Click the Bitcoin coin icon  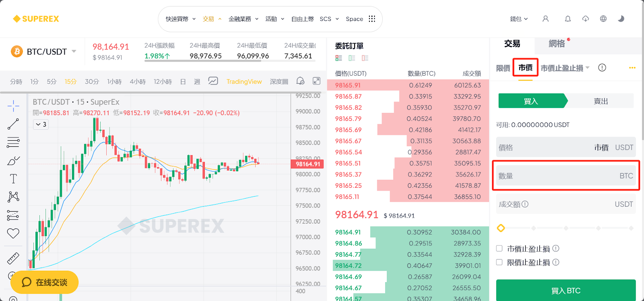[17, 52]
